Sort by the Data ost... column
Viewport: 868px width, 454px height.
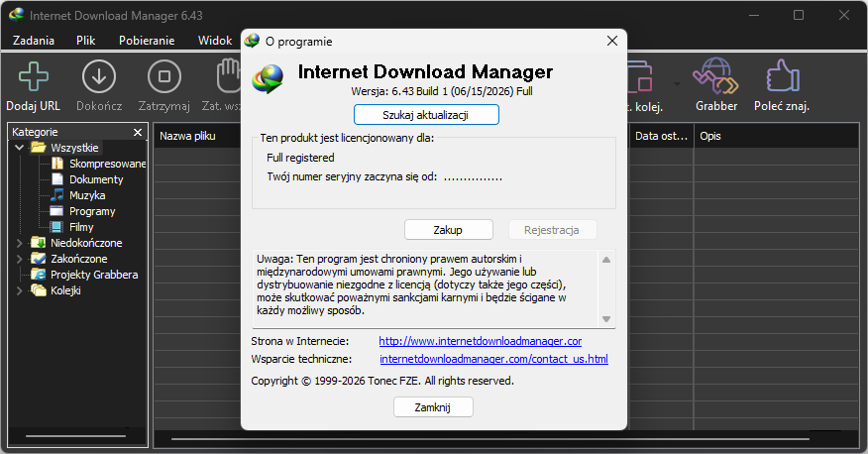[x=662, y=136]
